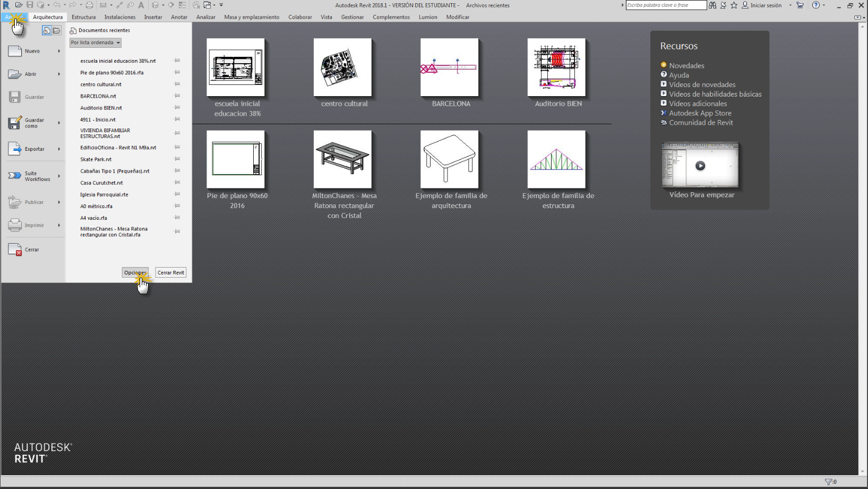Click the selection filter icon in status bar
This screenshot has height=489, width=868.
pos(829,482)
